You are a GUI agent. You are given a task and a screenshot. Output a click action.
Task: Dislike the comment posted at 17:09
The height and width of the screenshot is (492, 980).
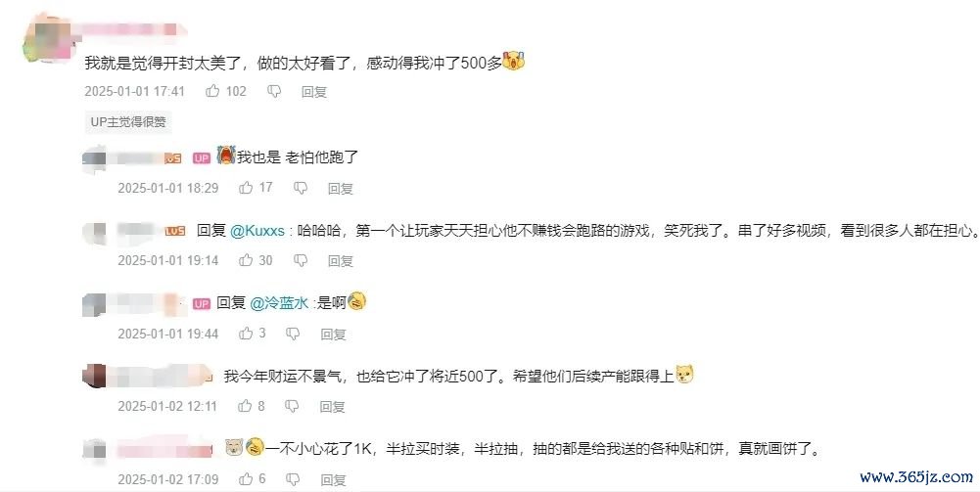point(293,479)
